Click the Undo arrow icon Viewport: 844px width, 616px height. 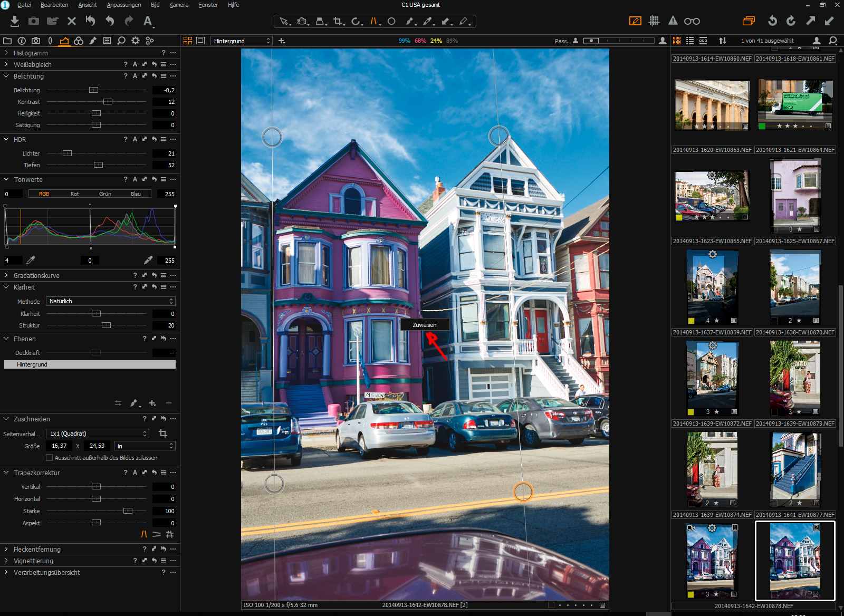click(x=110, y=21)
